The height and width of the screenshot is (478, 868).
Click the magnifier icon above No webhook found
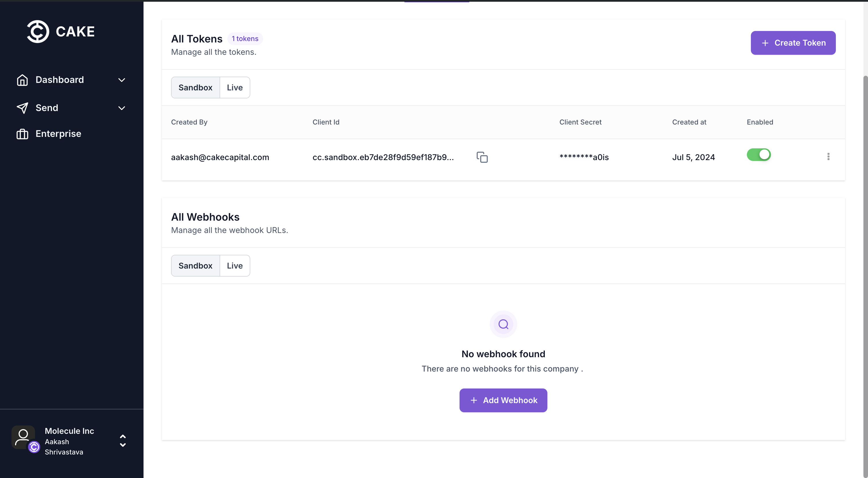click(x=503, y=325)
